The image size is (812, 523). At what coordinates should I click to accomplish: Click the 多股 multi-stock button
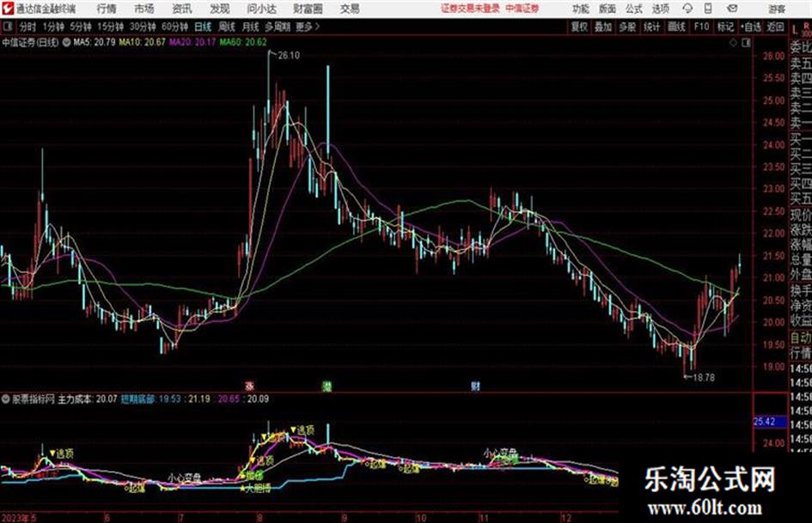627,27
